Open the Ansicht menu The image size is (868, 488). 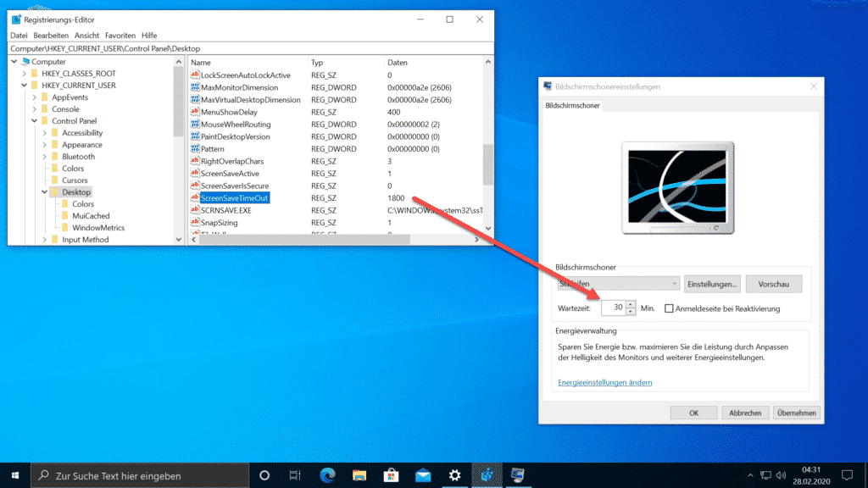pyautogui.click(x=87, y=36)
